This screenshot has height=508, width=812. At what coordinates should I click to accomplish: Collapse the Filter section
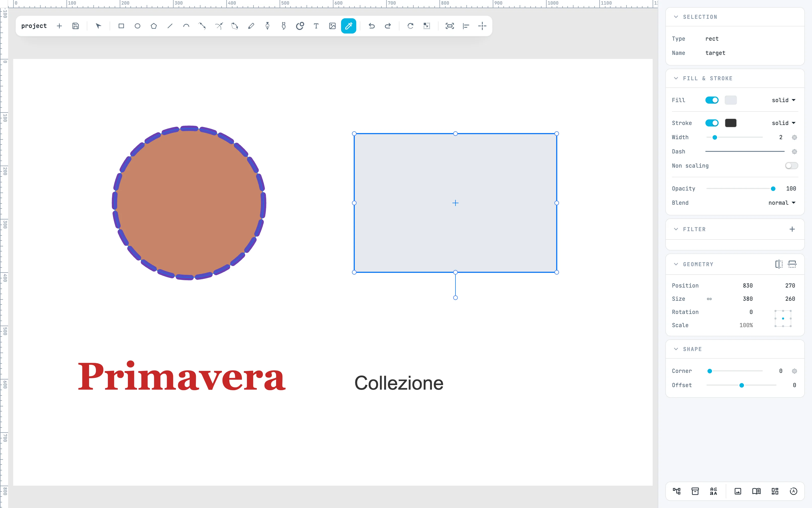[x=676, y=229]
